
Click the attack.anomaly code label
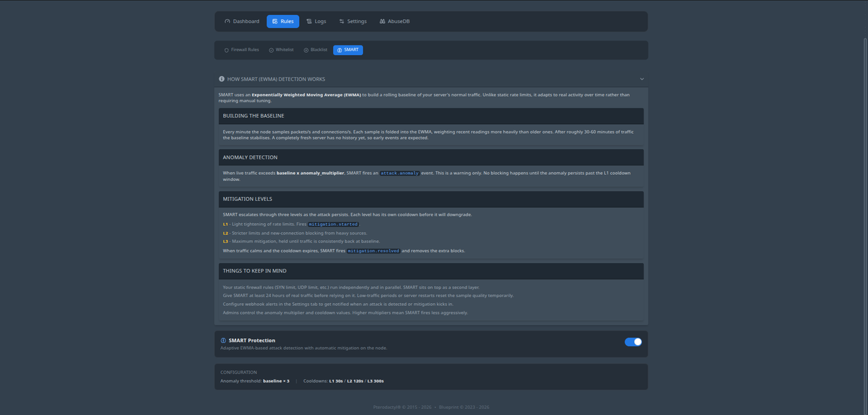399,173
